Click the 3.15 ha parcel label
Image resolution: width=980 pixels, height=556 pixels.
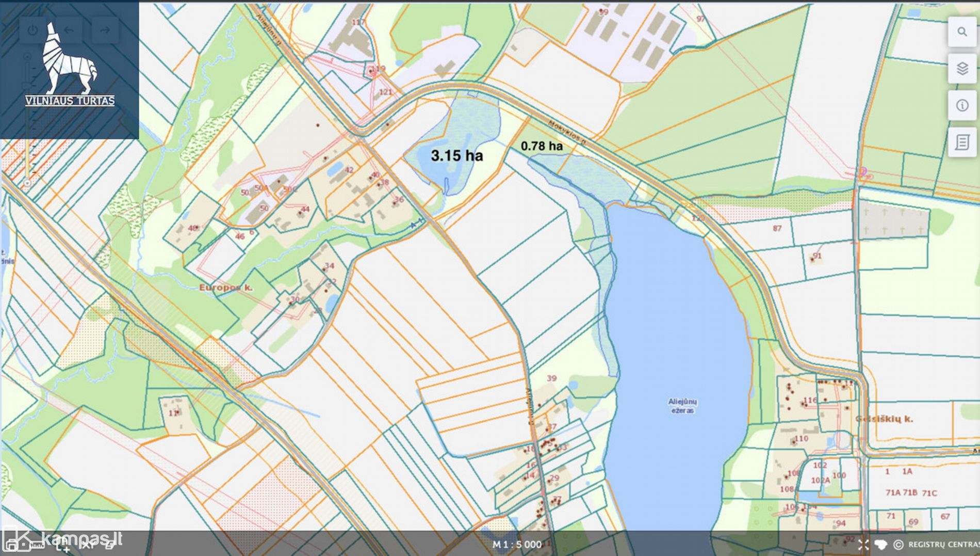point(457,155)
